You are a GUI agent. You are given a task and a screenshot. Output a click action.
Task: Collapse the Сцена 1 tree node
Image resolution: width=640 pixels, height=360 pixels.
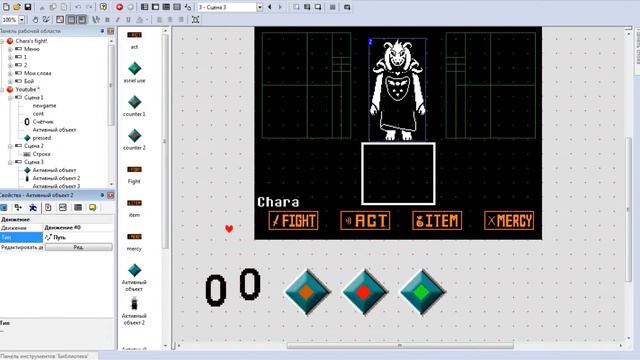coord(10,98)
